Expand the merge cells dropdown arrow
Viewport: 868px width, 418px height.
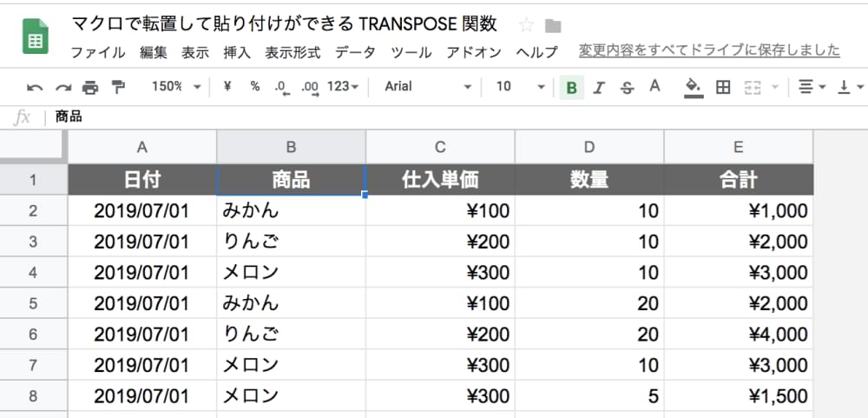(774, 87)
